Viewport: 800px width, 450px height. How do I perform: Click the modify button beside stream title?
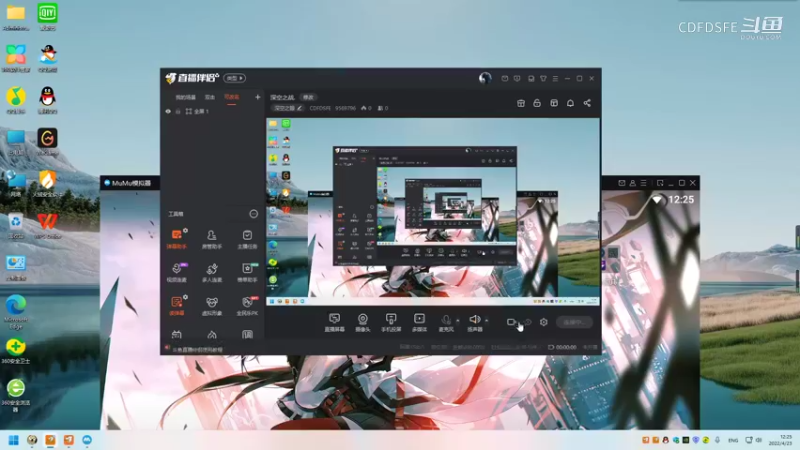[x=308, y=97]
